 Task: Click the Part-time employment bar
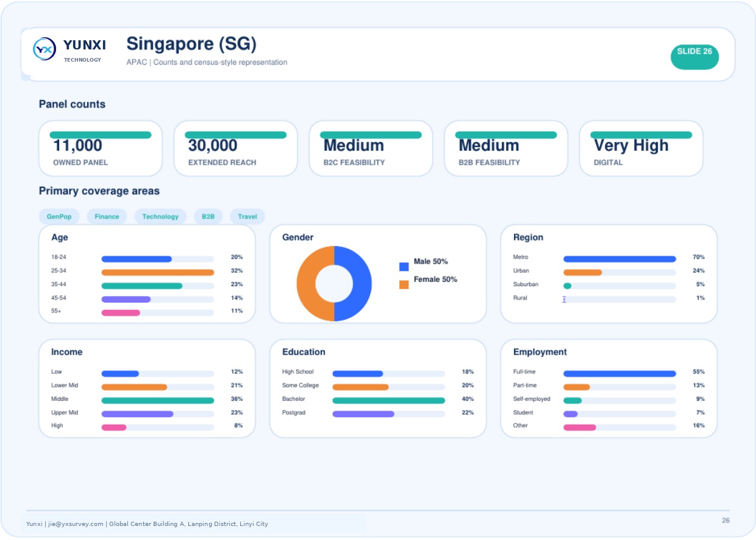coord(577,387)
